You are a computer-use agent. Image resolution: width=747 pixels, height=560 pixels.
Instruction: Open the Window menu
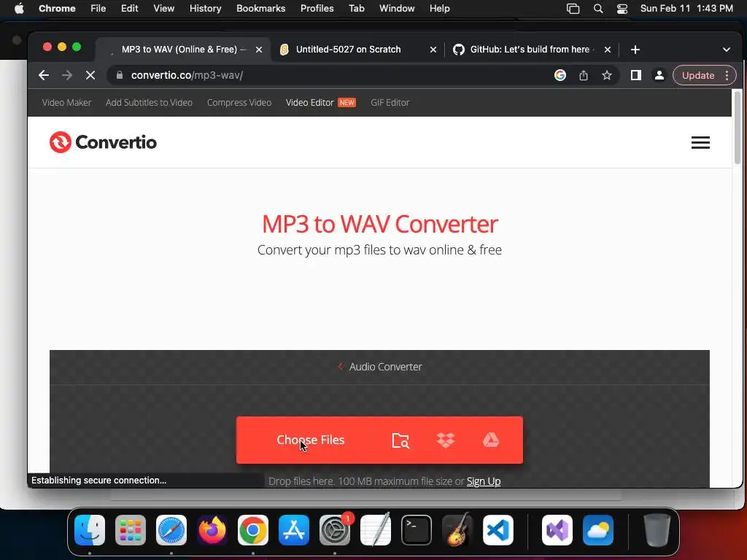coord(397,9)
